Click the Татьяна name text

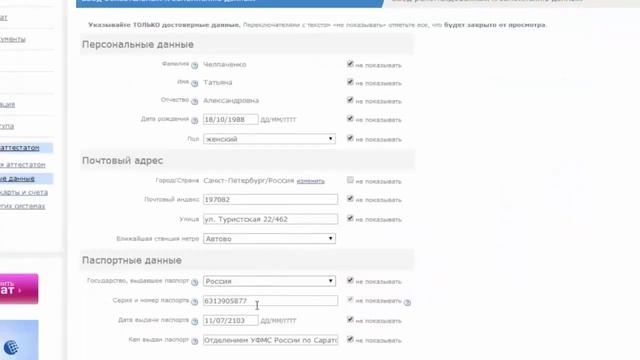pos(218,82)
